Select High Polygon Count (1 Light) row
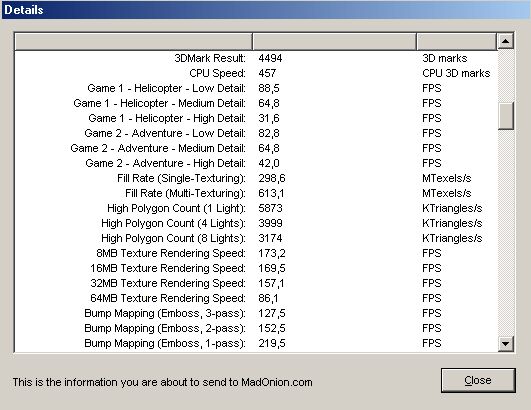Viewport: 531px width, 410px height. click(x=256, y=208)
